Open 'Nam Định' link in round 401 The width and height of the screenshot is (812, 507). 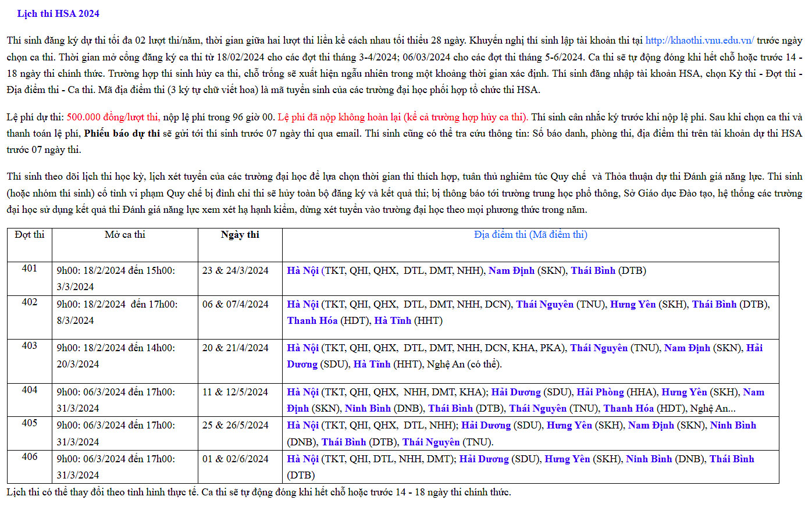512,271
